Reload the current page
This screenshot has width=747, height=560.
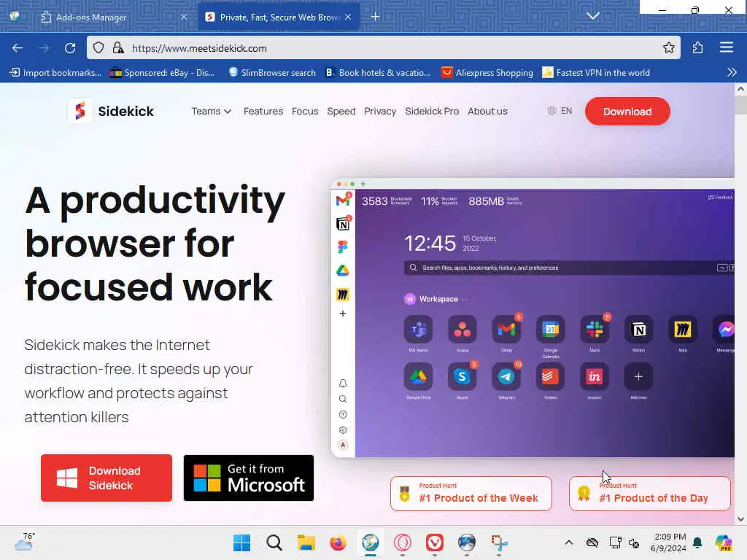tap(70, 48)
